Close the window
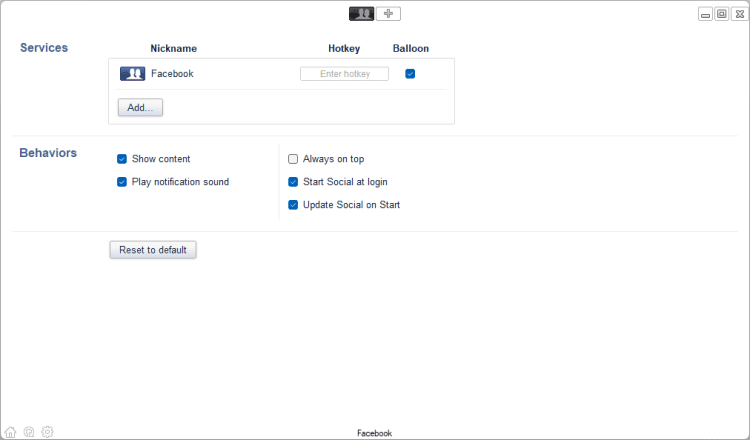This screenshot has width=750, height=440. [739, 14]
